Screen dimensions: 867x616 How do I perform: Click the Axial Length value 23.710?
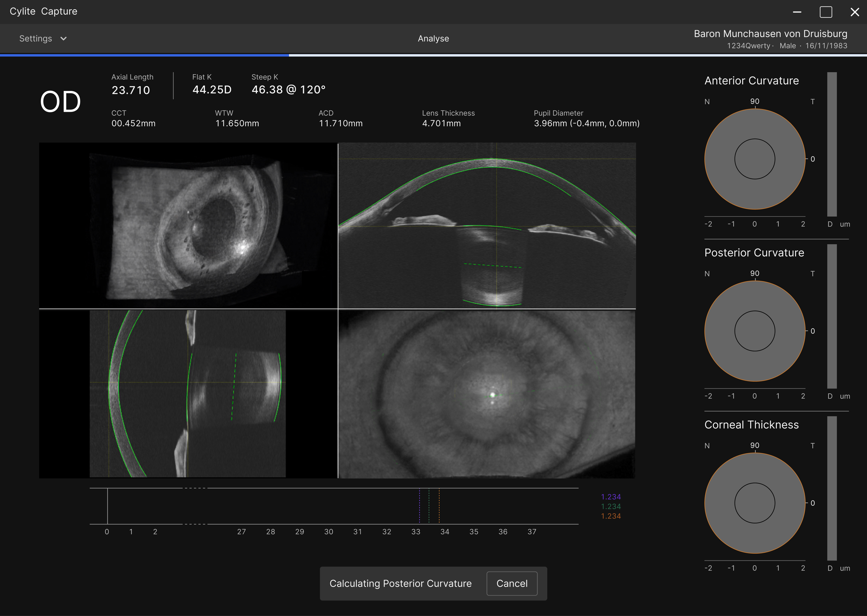[x=131, y=90]
